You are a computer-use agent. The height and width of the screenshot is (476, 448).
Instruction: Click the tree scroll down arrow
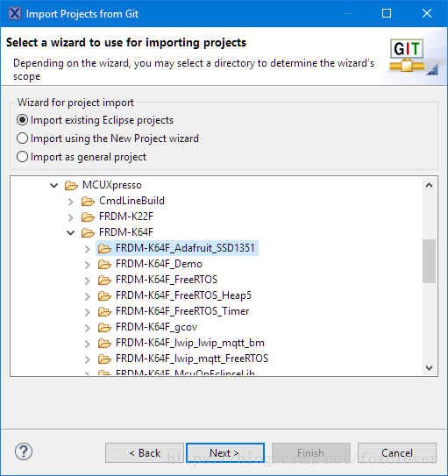tap(429, 368)
